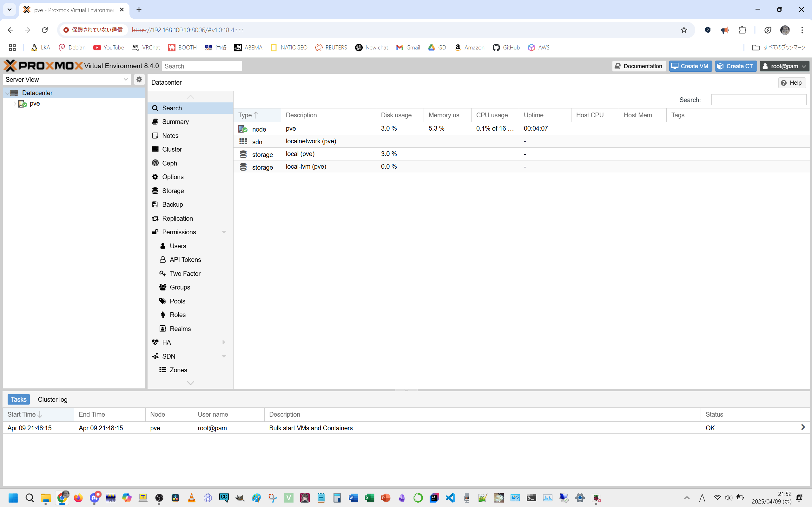Click the Replication icon in the menu
This screenshot has width=812, height=507.
pos(155,218)
